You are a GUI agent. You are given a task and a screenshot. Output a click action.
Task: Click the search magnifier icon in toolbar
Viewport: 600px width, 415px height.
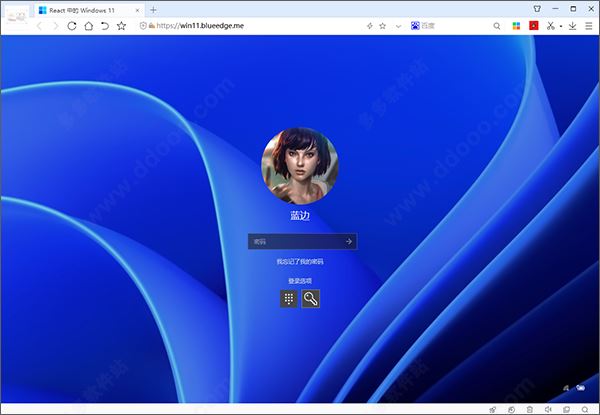coord(497,26)
